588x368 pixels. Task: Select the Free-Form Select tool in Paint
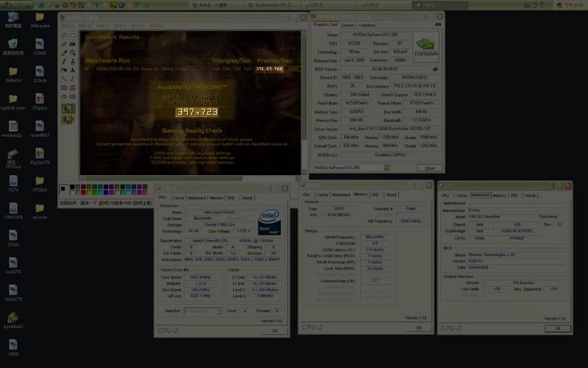64,35
